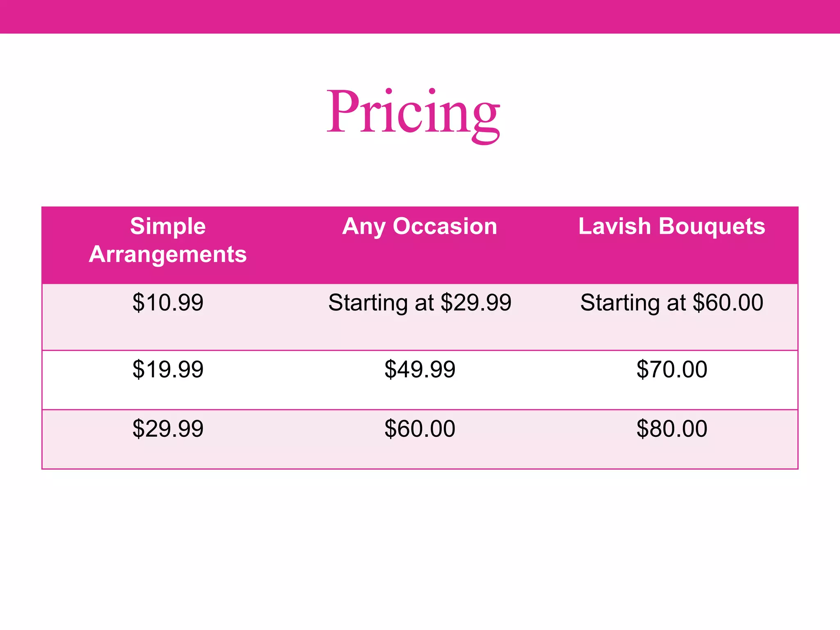The height and width of the screenshot is (630, 840).
Task: Click the Starting at $29.99 cell
Action: [420, 303]
